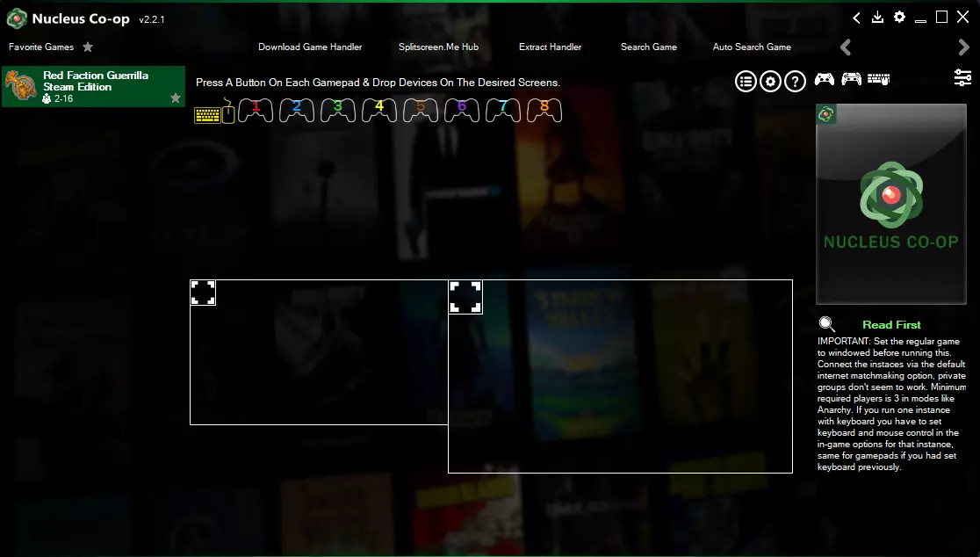This screenshot has height=557, width=980.
Task: Open Splitscreen.Me Hub
Action: [439, 47]
